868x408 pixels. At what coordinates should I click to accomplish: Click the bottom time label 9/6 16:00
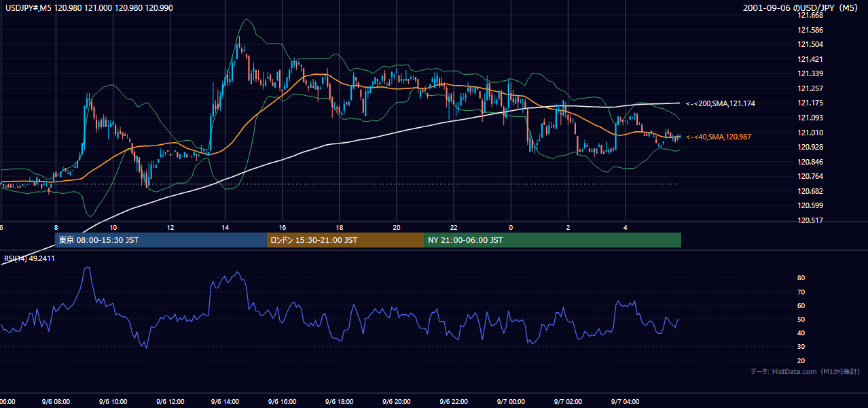(x=283, y=402)
